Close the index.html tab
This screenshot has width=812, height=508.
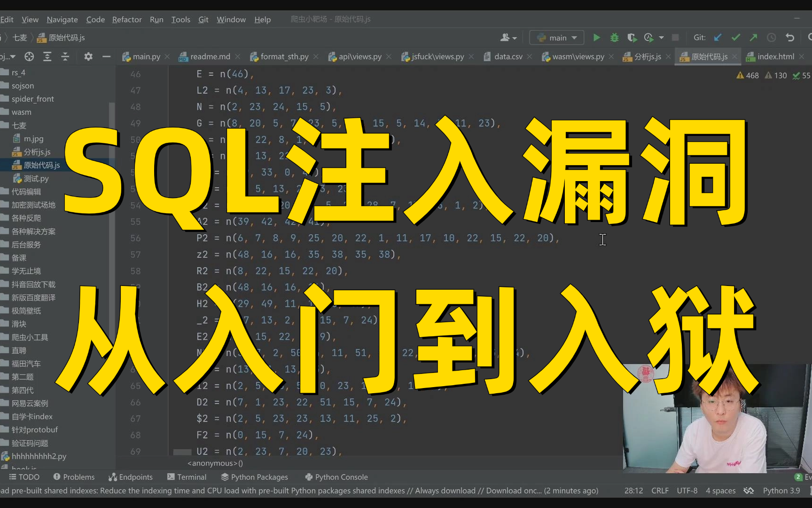pos(802,56)
